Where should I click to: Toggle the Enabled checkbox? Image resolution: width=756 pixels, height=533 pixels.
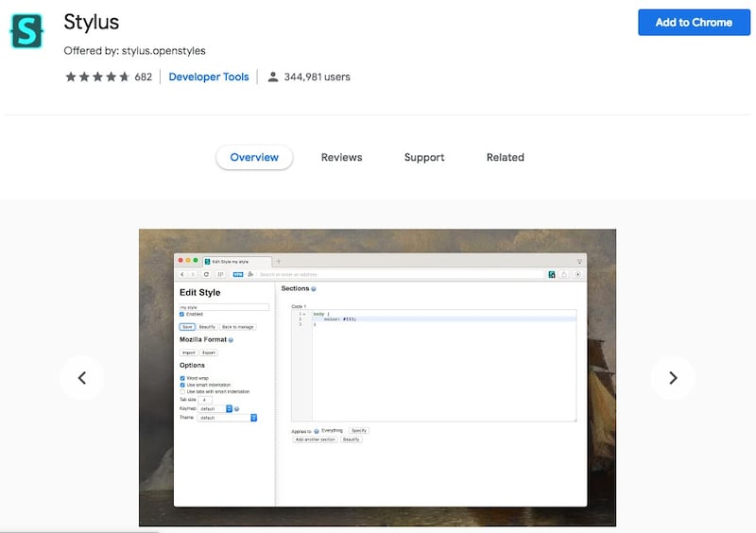click(182, 315)
